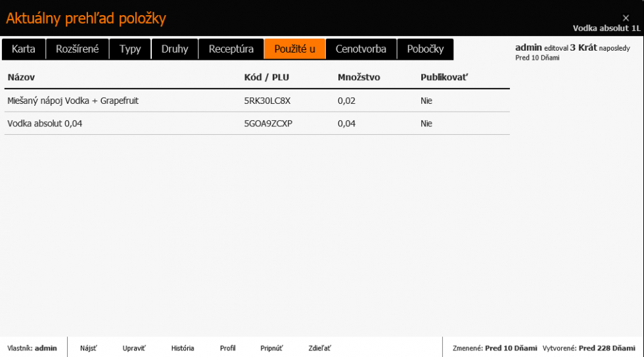644x357 pixels.
Task: Open the Karta tab
Action: pyautogui.click(x=24, y=49)
